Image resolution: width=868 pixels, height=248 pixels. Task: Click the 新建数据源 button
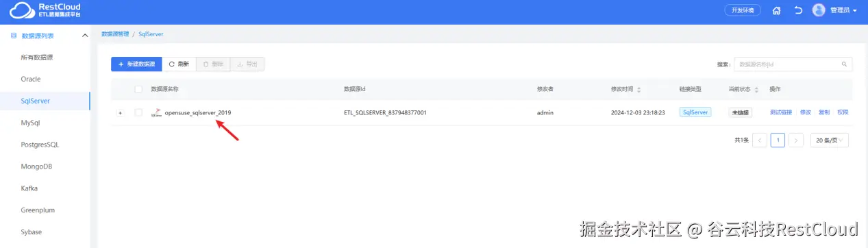pyautogui.click(x=136, y=64)
